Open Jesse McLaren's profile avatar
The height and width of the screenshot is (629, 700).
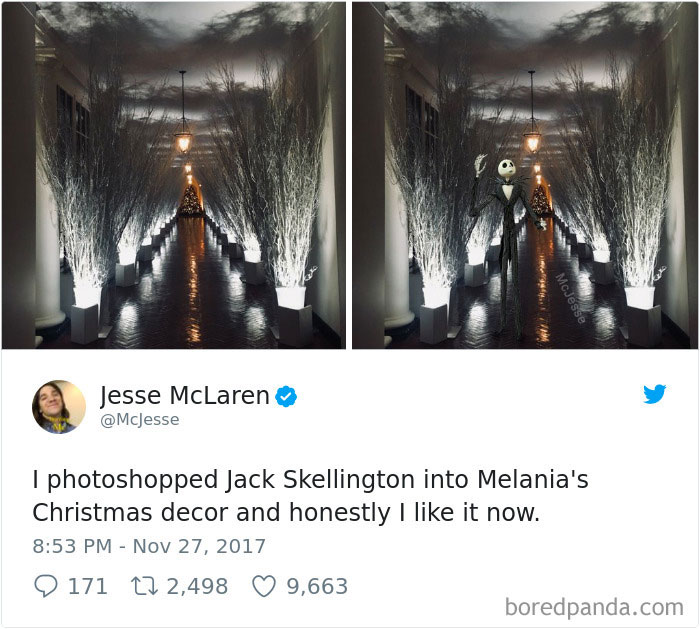click(x=58, y=407)
